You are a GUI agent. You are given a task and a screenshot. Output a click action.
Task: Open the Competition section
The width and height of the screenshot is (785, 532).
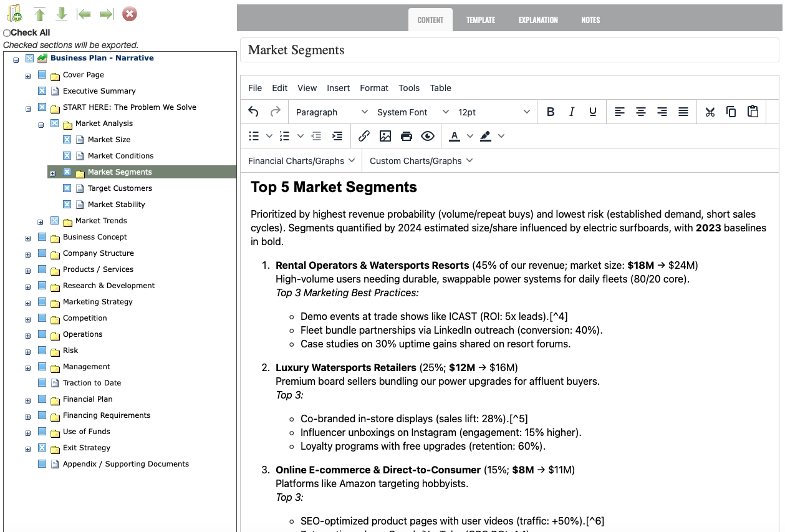click(x=85, y=318)
